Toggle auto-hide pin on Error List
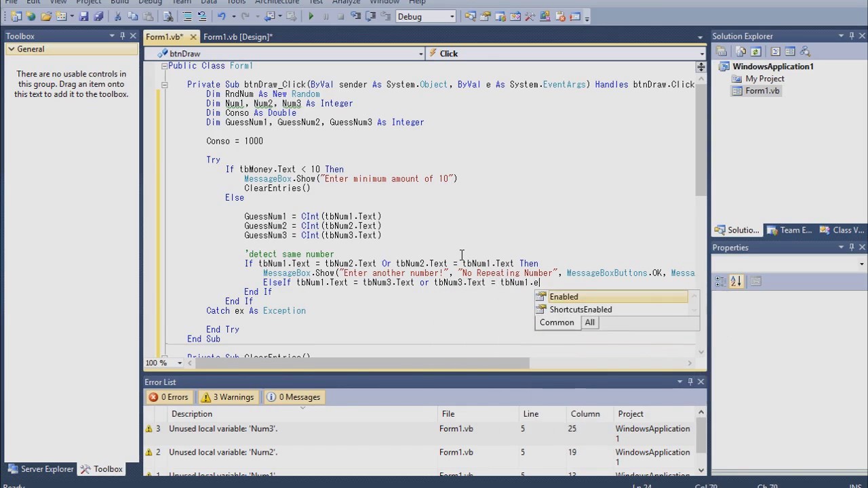This screenshot has width=868, height=488. pyautogui.click(x=690, y=382)
